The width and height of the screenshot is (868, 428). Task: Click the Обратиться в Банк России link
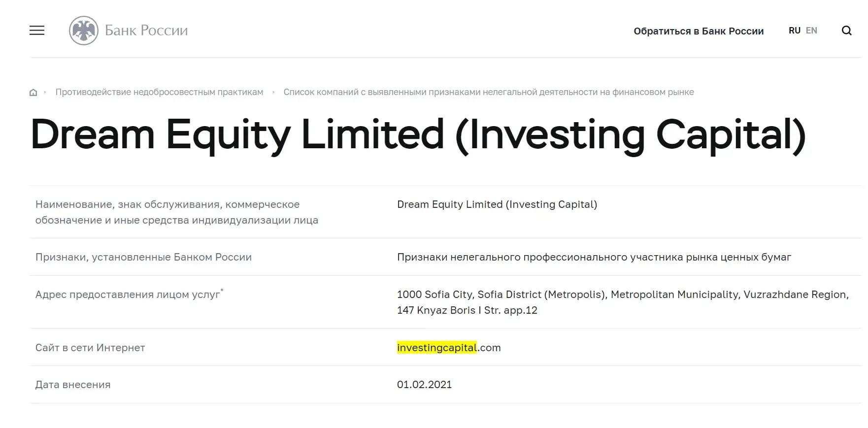(x=699, y=31)
